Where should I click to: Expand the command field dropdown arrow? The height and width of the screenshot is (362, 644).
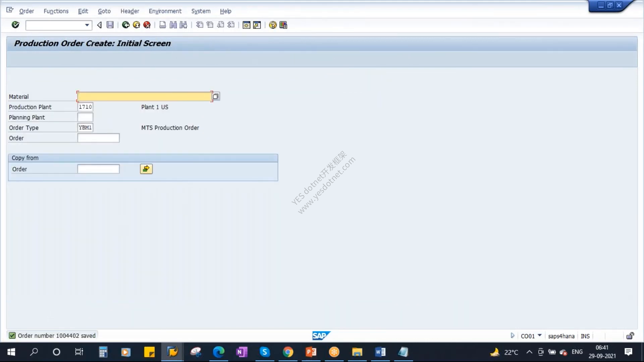pyautogui.click(x=87, y=25)
